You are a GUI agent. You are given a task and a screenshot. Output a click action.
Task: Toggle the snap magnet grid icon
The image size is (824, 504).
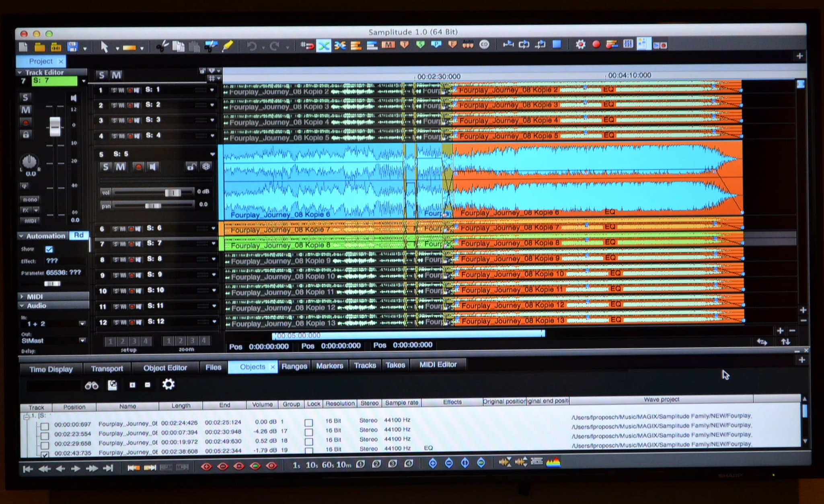pos(307,45)
